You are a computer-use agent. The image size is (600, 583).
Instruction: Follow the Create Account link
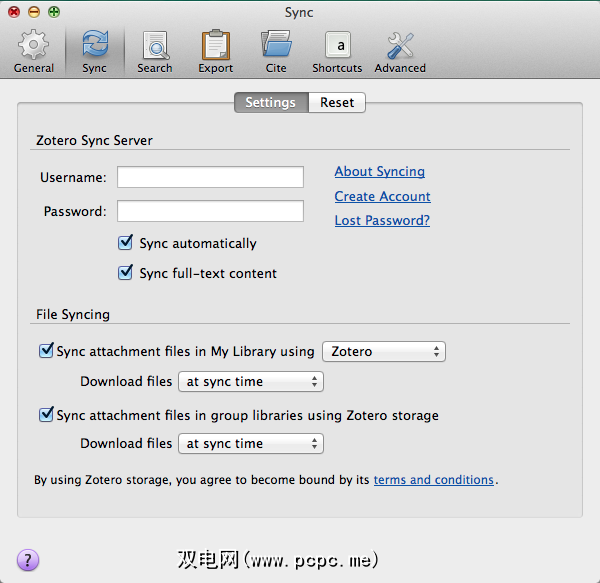382,196
